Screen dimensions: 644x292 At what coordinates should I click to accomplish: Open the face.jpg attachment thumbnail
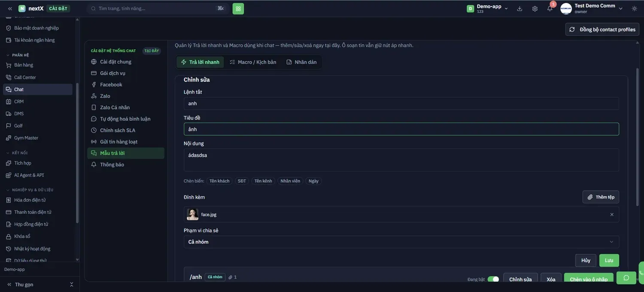192,215
